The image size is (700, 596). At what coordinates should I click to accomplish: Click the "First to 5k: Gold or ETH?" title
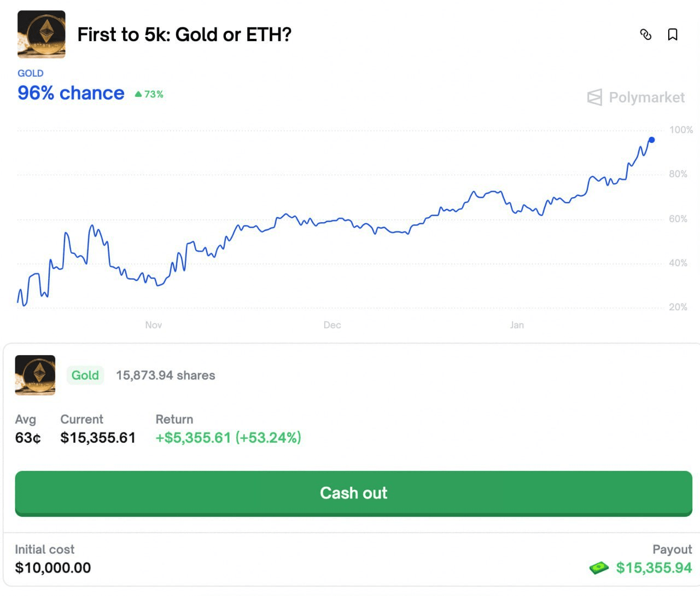tap(184, 34)
